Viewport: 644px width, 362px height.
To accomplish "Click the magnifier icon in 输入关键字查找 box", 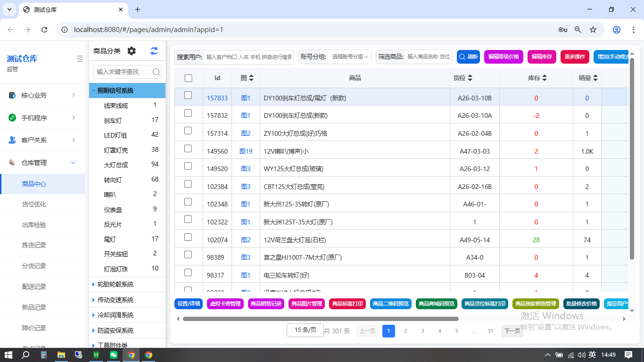I will [x=156, y=73].
